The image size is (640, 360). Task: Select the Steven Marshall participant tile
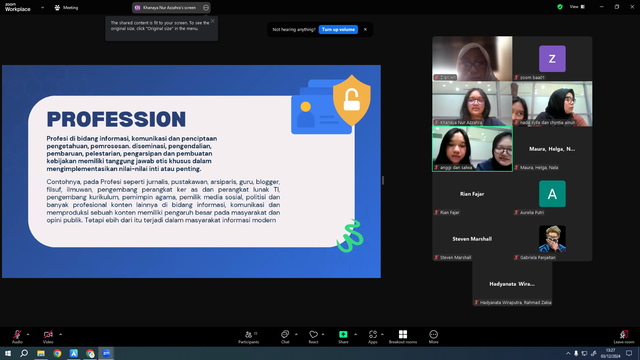pos(472,239)
